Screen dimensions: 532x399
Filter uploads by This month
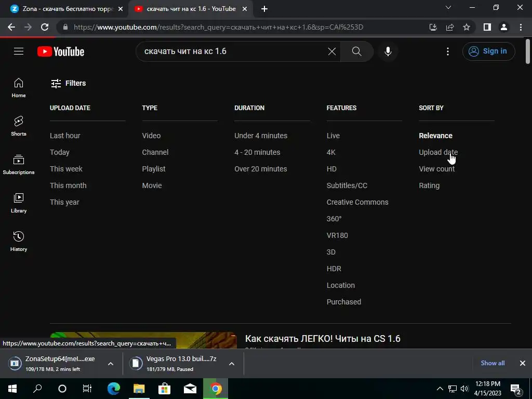[68, 185]
